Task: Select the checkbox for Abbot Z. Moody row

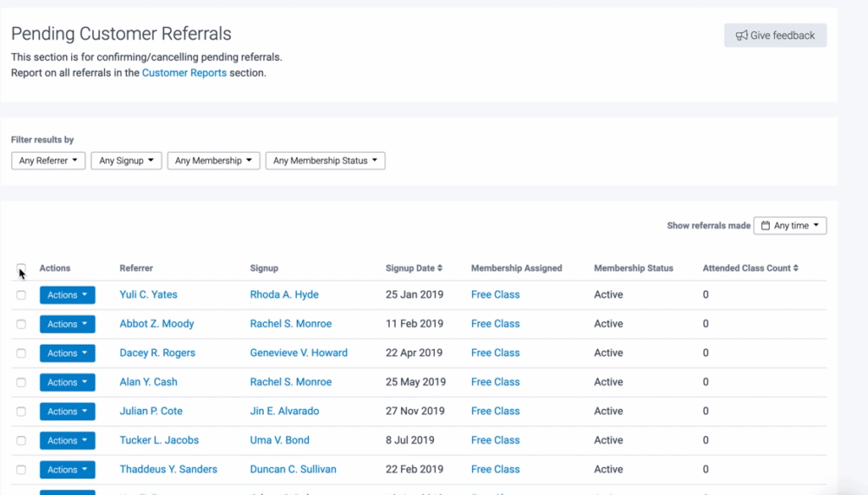Action: tap(22, 324)
